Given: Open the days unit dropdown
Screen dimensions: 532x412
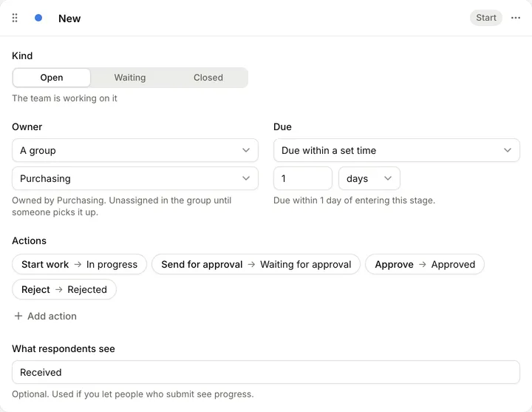Looking at the screenshot, I should 369,178.
